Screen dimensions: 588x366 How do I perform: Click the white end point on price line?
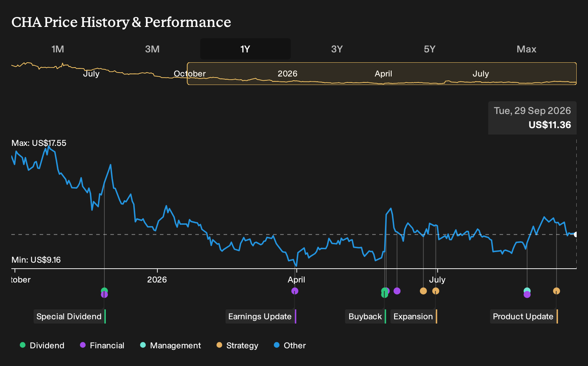[576, 234]
